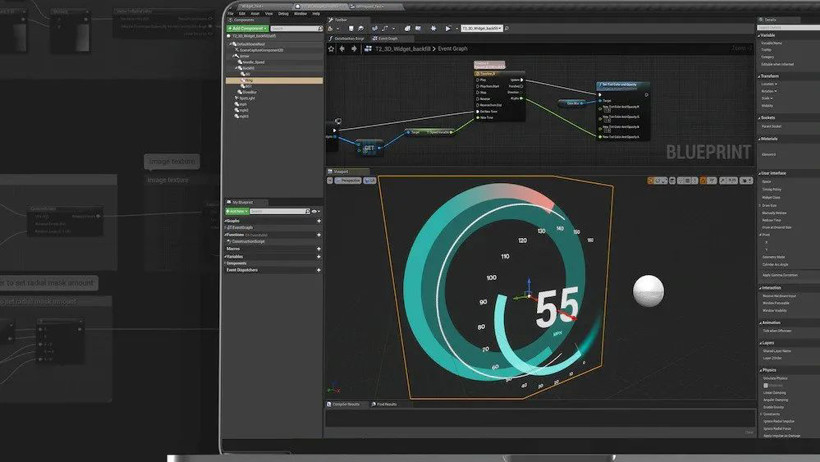Click the Add New button in My Blueprint
820x462 pixels.
[237, 211]
